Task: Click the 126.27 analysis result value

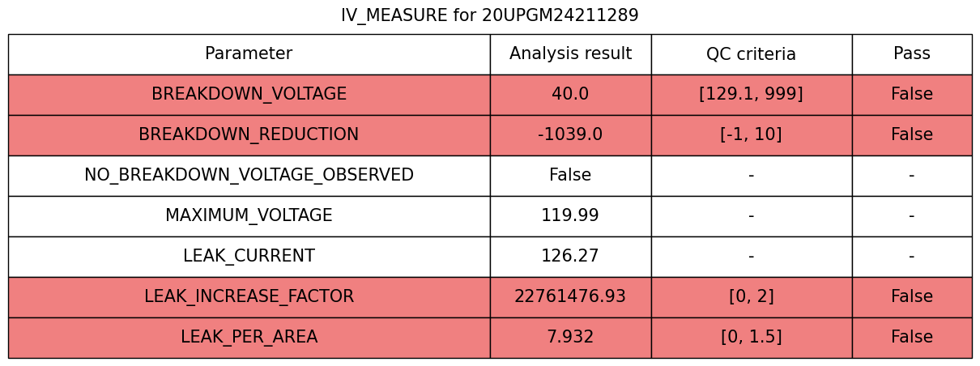Action: [570, 257]
